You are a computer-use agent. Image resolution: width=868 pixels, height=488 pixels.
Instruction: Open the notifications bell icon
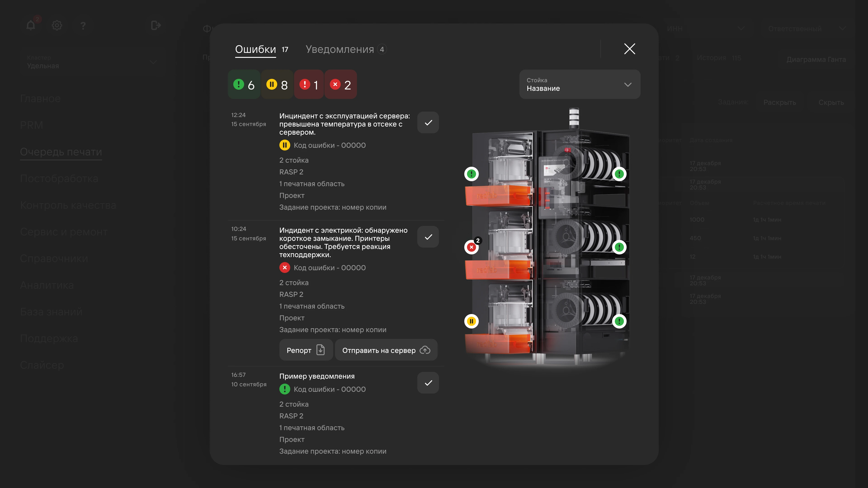[31, 25]
